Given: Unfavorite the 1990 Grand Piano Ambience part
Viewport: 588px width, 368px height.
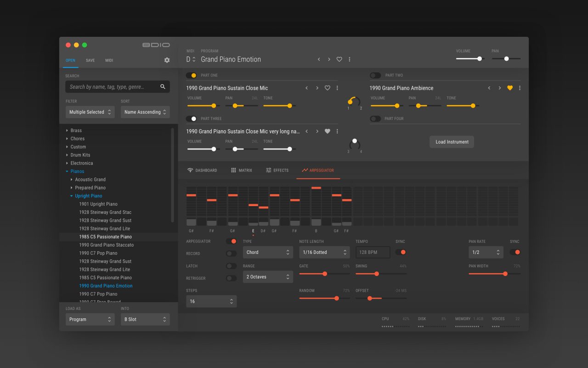Looking at the screenshot, I should (509, 88).
